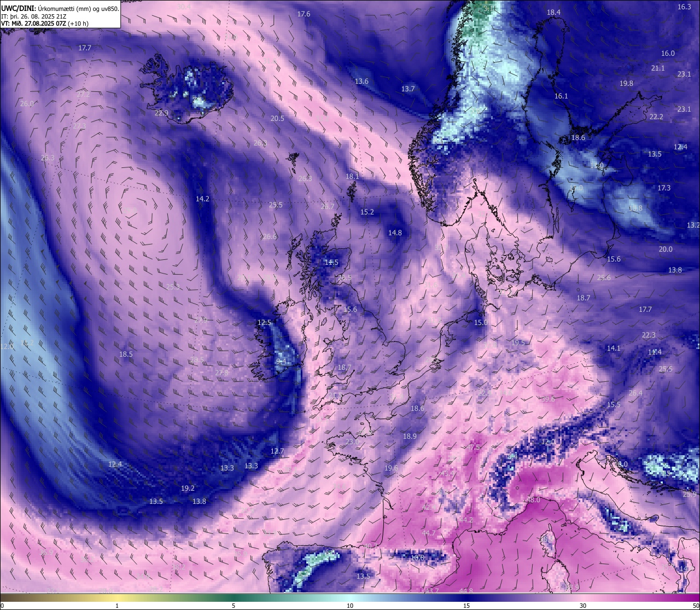The height and width of the screenshot is (610, 700).
Task: Click the 25.6 value on the map
Action: tap(604, 278)
